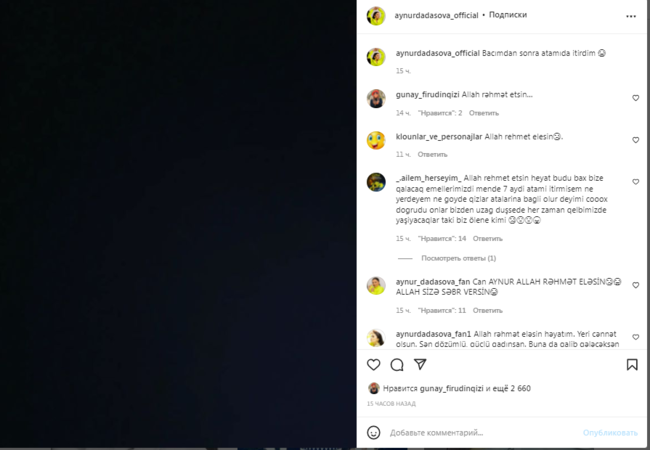650x450 pixels.
Task: Like the post with the heart icon
Action: [374, 365]
